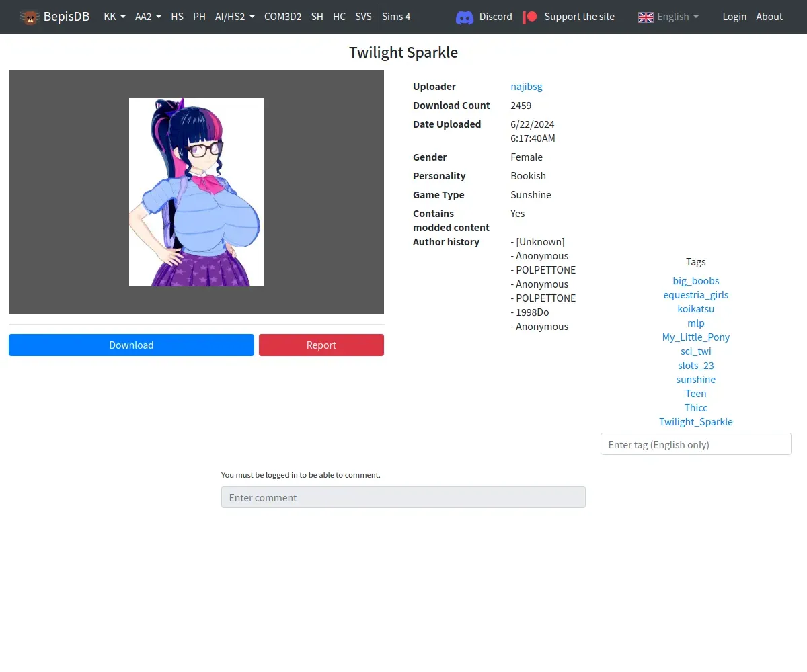The height and width of the screenshot is (672, 807).
Task: Click the blue Download button
Action: click(131, 345)
